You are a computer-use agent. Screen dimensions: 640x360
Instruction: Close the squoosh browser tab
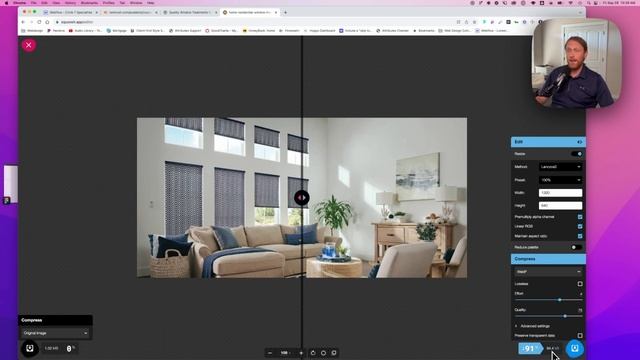tap(276, 13)
